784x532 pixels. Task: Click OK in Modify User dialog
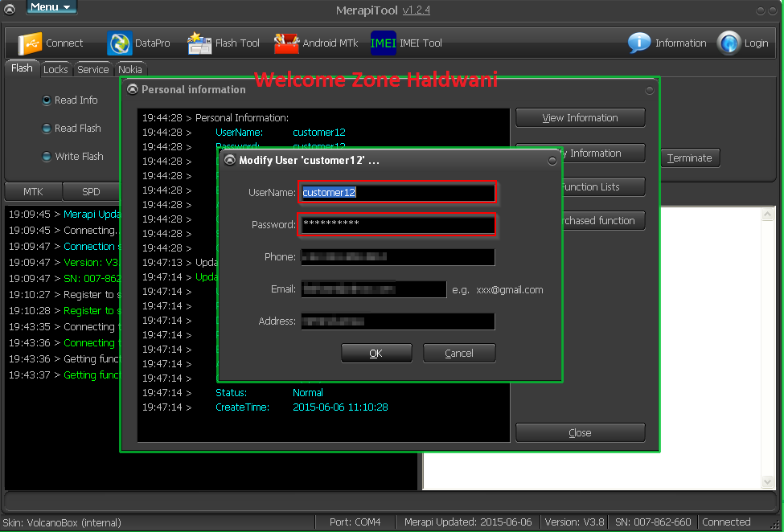(x=376, y=353)
